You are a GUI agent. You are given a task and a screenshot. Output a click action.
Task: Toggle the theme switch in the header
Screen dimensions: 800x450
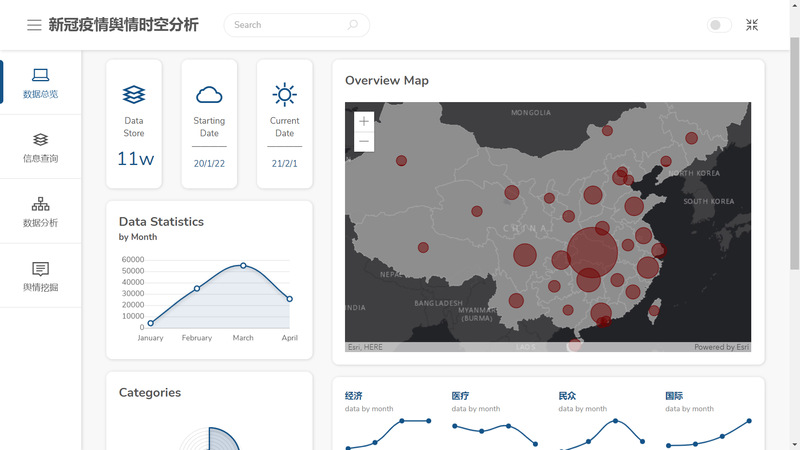719,25
